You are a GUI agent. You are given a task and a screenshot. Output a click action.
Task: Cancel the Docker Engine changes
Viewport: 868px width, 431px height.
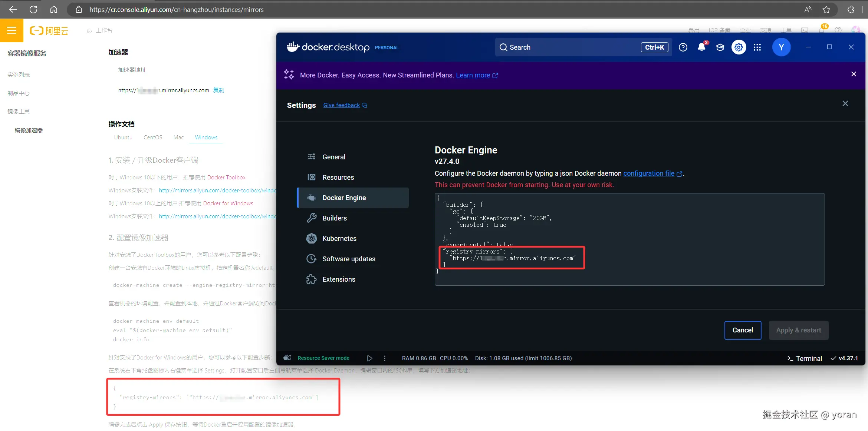(743, 330)
